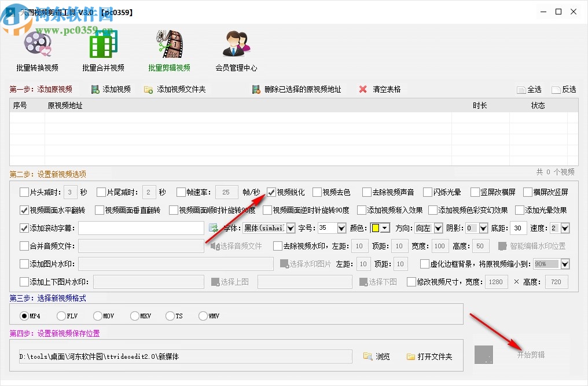
Task: Uncheck the 视频锐化 checkbox
Action: [271, 192]
